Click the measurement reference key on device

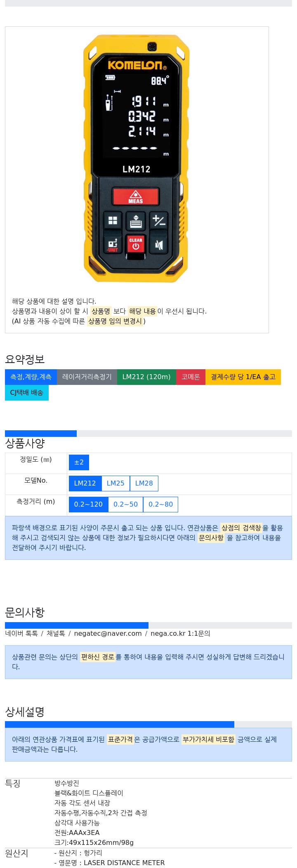[136, 221]
